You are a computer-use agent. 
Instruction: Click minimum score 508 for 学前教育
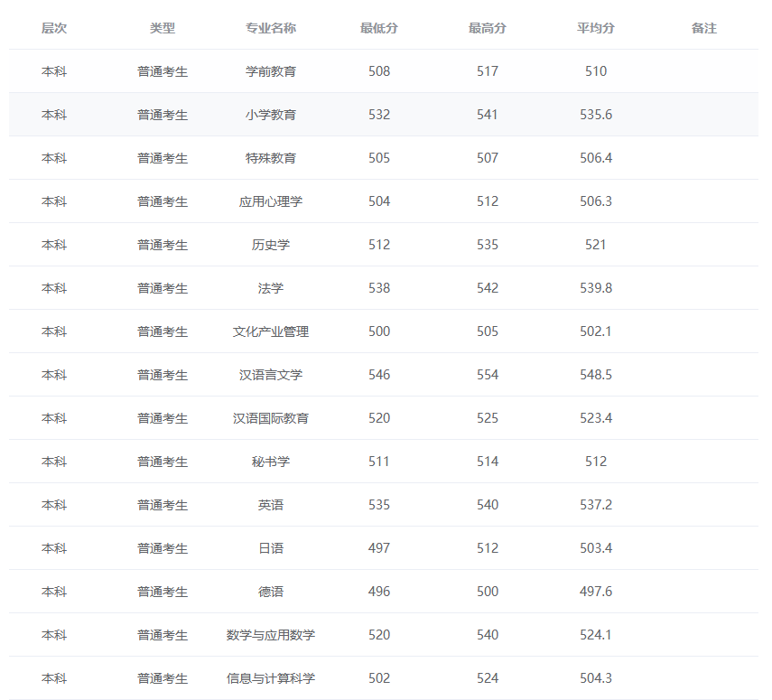(379, 71)
